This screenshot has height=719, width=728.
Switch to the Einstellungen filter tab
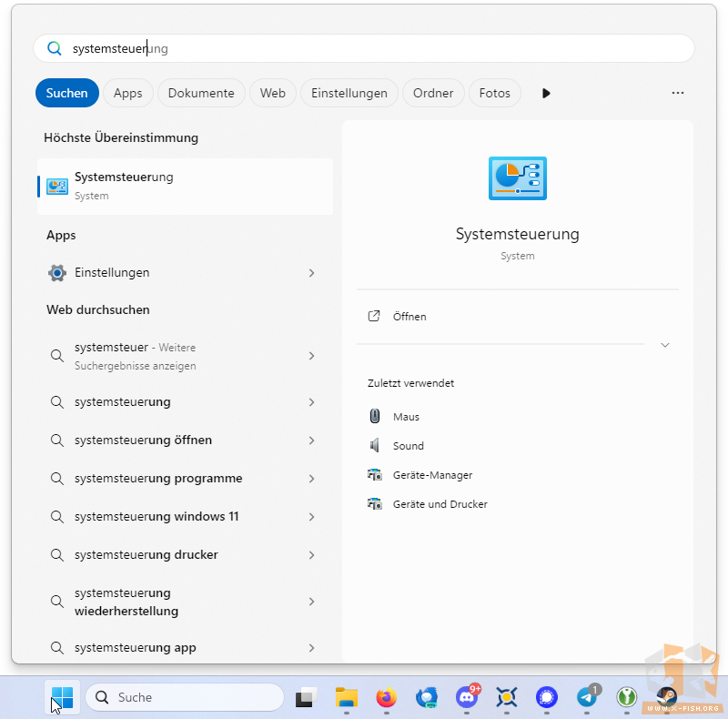[349, 93]
